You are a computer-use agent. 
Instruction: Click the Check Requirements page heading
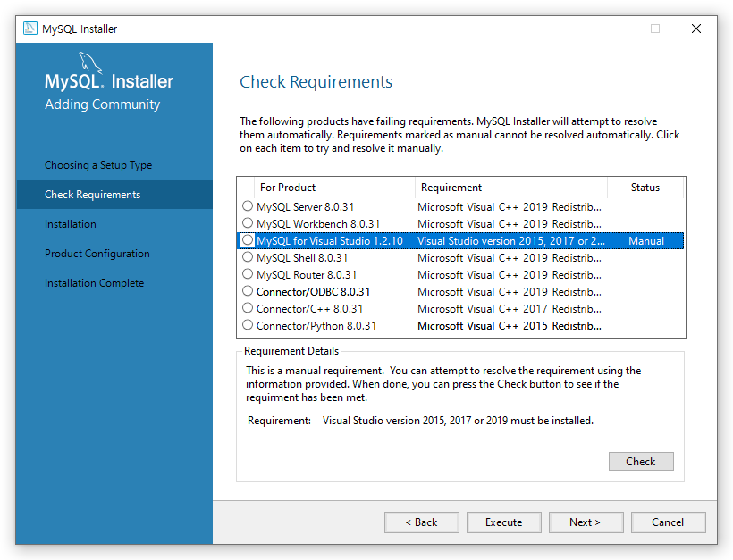[316, 82]
